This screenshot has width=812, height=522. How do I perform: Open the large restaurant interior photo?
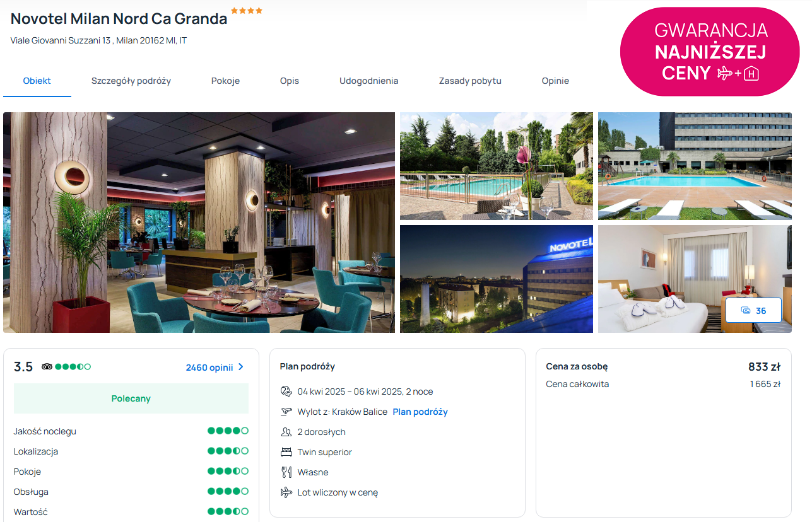coord(199,223)
